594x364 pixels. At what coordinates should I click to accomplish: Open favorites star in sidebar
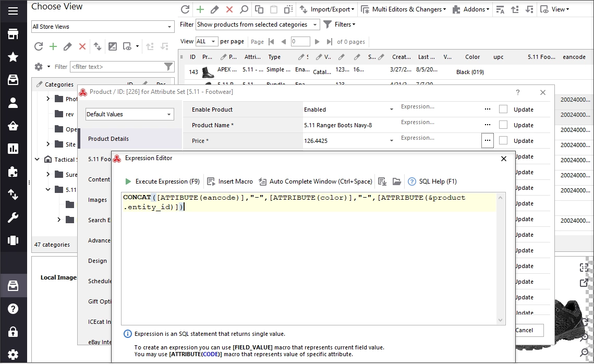tap(13, 57)
